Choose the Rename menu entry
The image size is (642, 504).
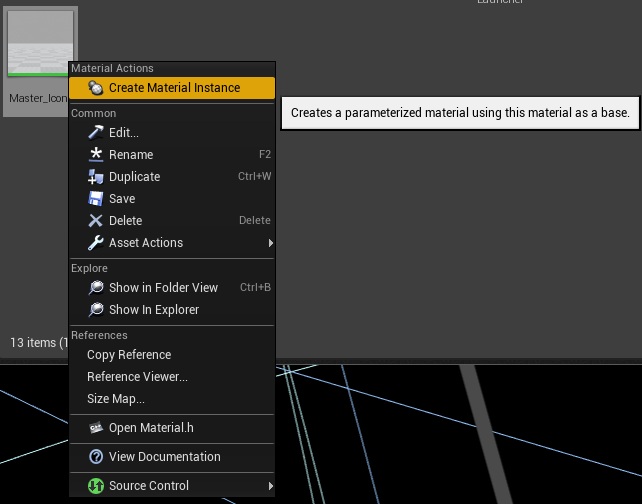coord(172,155)
